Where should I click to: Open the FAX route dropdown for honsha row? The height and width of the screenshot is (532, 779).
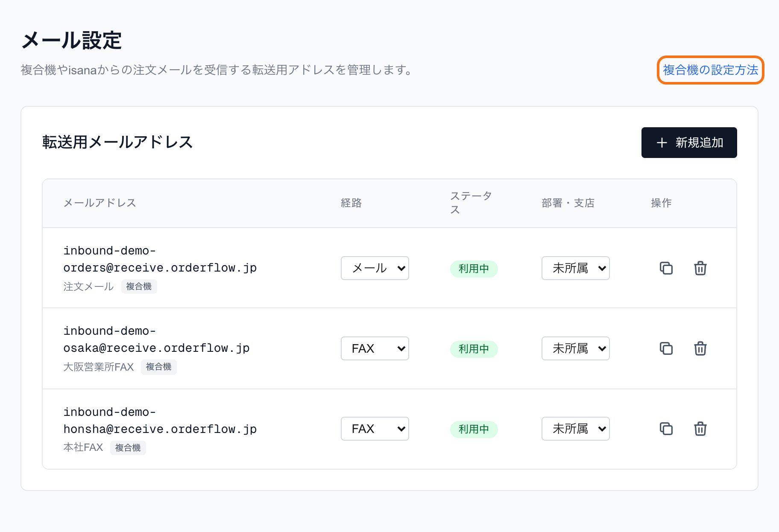375,429
